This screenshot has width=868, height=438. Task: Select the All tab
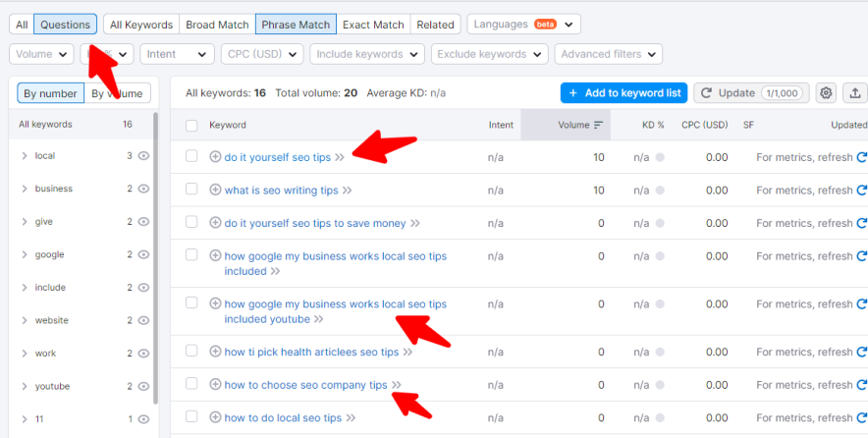[22, 25]
